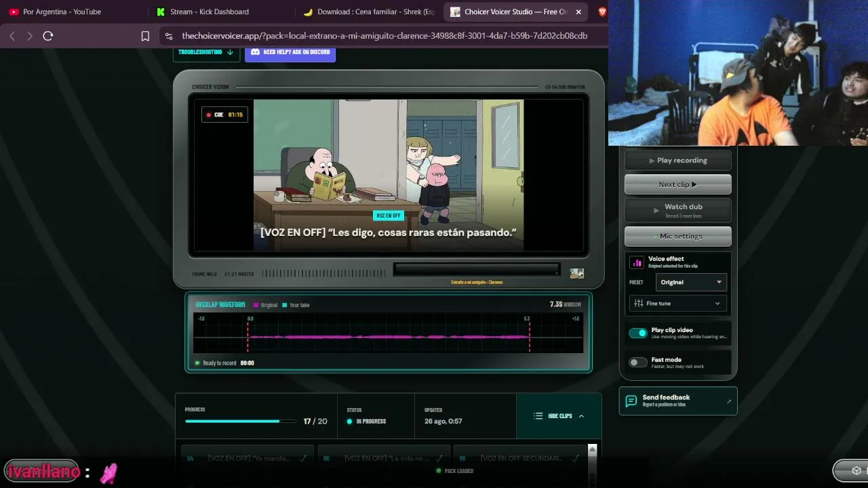Click the clip thumbnail on the monitor
Screen dimensions: 868x488
pos(577,273)
